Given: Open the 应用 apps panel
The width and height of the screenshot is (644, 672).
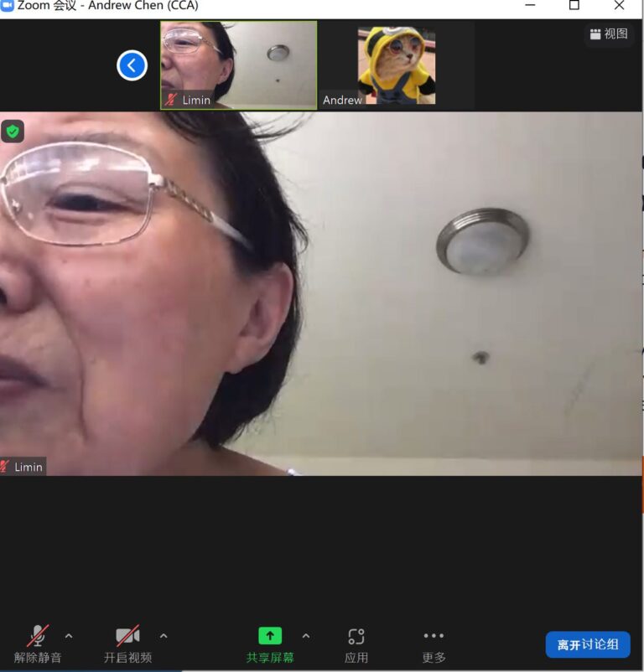Looking at the screenshot, I should (356, 645).
